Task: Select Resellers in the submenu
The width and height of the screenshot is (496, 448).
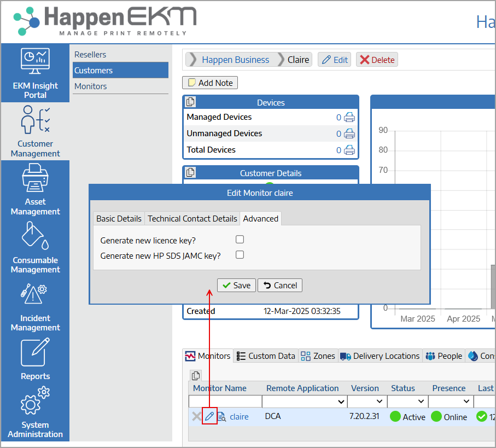Action: 120,54
